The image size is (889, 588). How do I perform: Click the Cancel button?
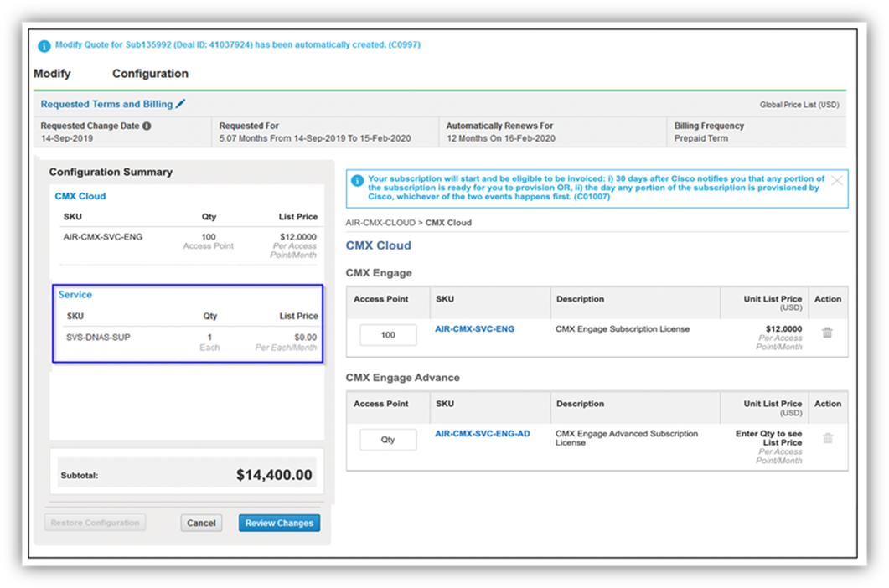click(x=201, y=523)
